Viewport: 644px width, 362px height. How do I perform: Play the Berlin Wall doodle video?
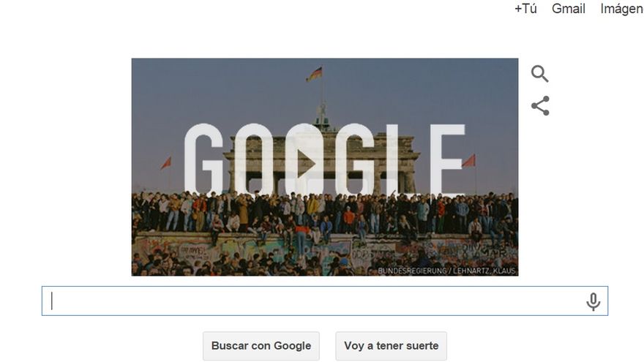pos(306,163)
